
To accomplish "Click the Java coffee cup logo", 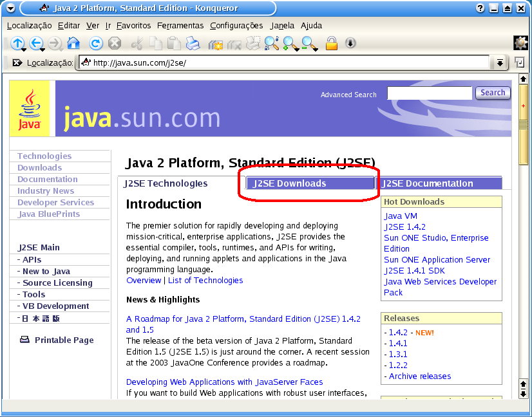I will click(x=30, y=109).
